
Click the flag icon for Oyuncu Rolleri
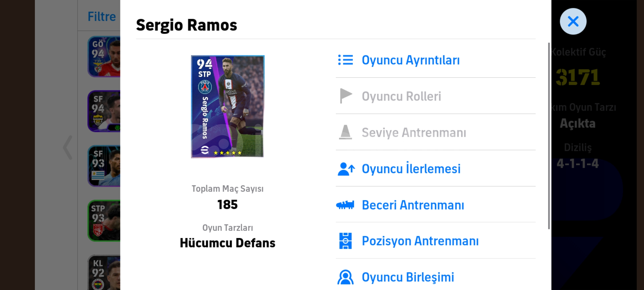(x=346, y=96)
